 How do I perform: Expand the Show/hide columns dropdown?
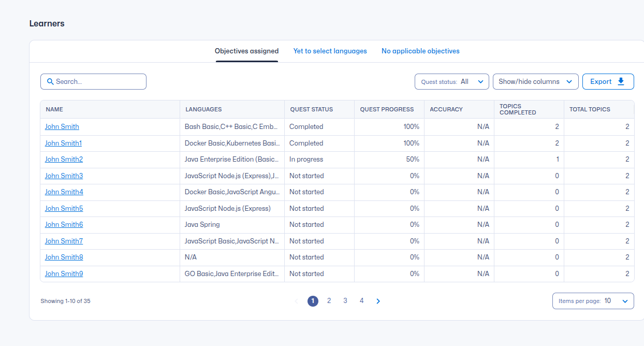tap(535, 82)
